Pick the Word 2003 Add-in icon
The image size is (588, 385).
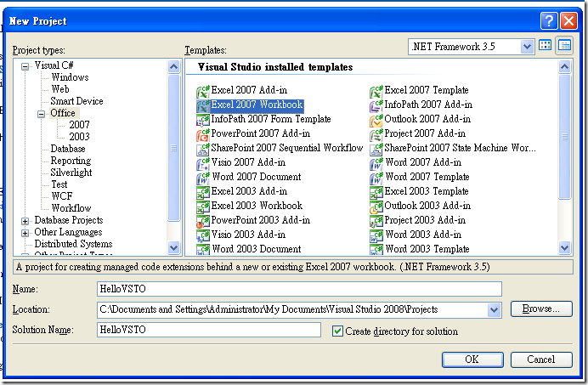376,235
